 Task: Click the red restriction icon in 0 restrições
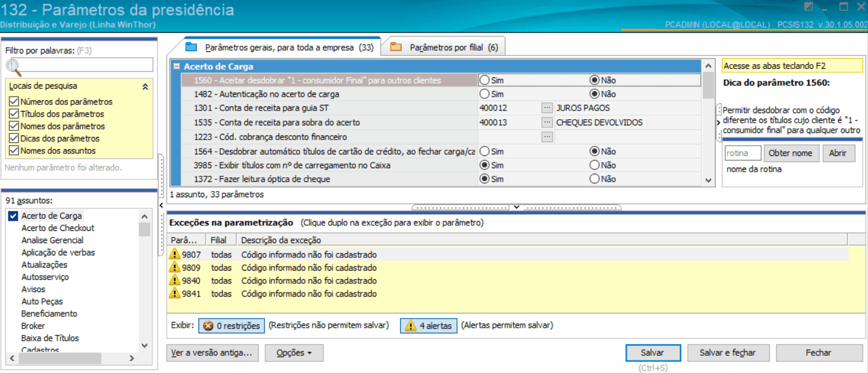[208, 326]
